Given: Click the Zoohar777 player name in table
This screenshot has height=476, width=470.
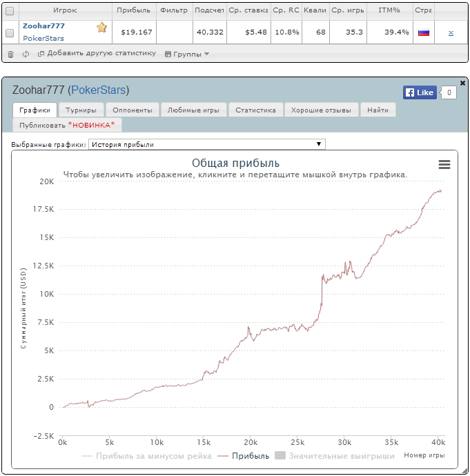Looking at the screenshot, I should [43, 26].
